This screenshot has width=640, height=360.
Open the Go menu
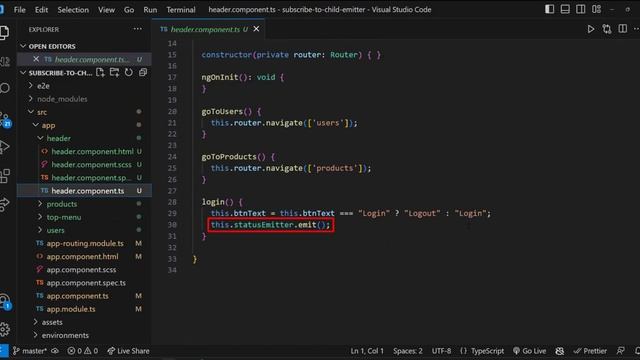tap(129, 9)
